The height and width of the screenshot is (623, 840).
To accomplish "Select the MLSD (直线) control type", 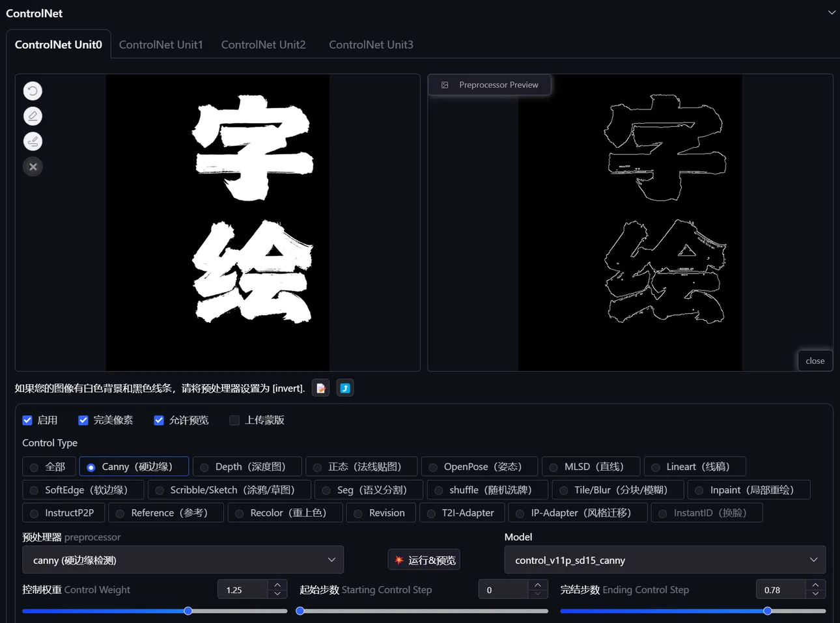I will click(591, 467).
